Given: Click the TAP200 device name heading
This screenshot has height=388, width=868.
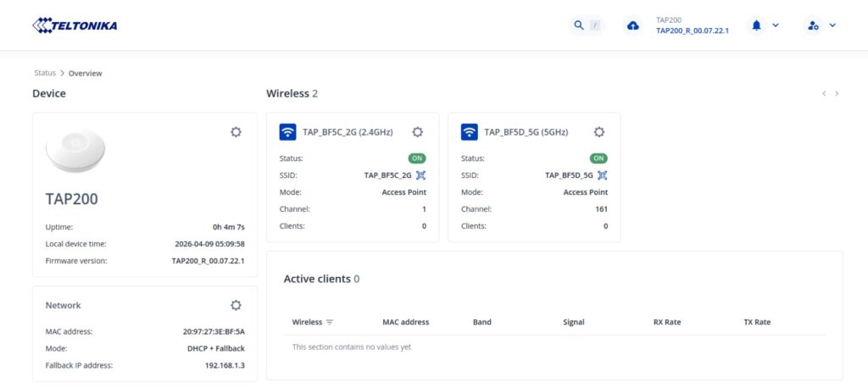Looking at the screenshot, I should point(72,199).
